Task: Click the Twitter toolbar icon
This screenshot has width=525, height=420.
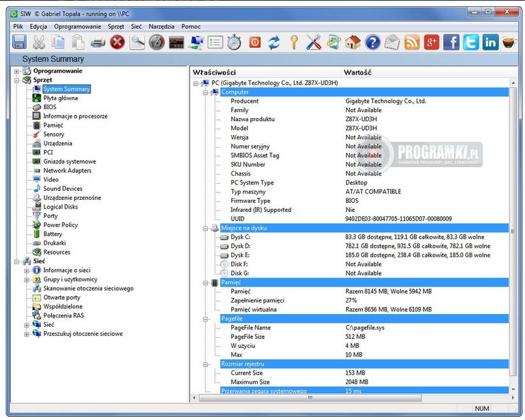Action: tap(471, 43)
